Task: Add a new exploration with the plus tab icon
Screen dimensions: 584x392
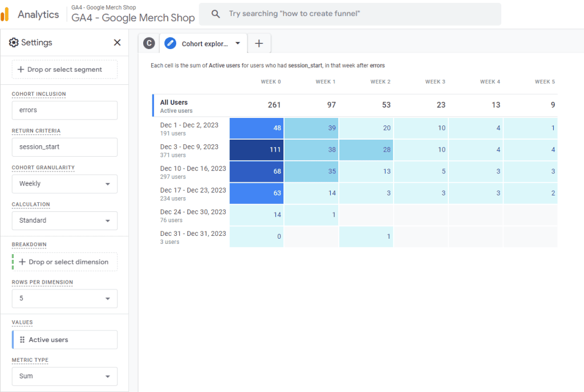Action: (x=259, y=43)
